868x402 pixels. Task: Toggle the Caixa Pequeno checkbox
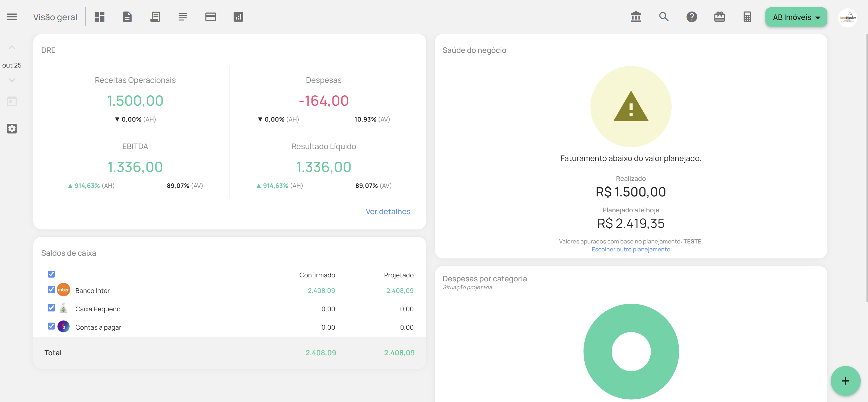pos(51,308)
